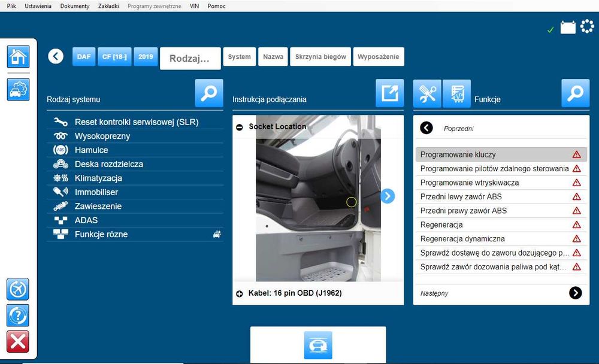
Task: Click the 2019 year button
Action: (x=146, y=56)
